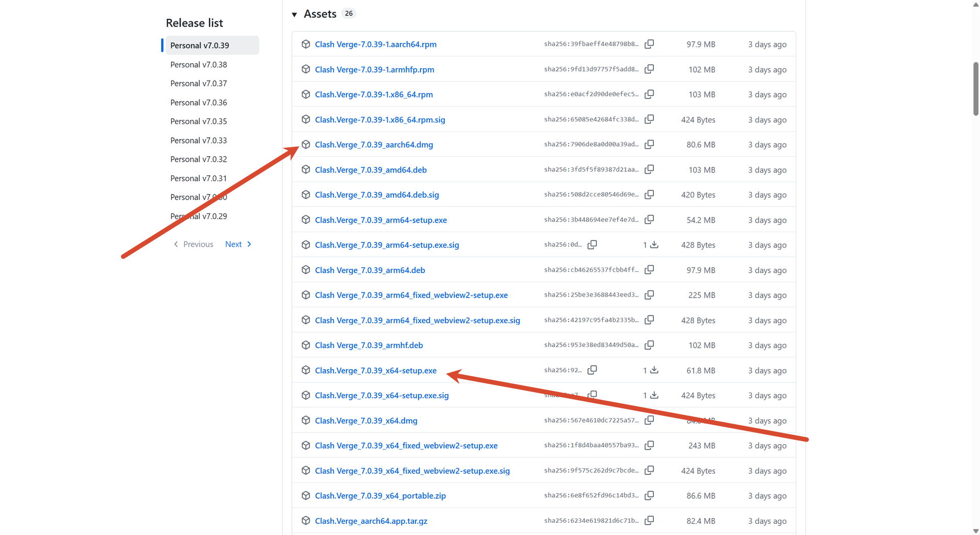Click the page vertical scrollbar thumb

(976, 89)
